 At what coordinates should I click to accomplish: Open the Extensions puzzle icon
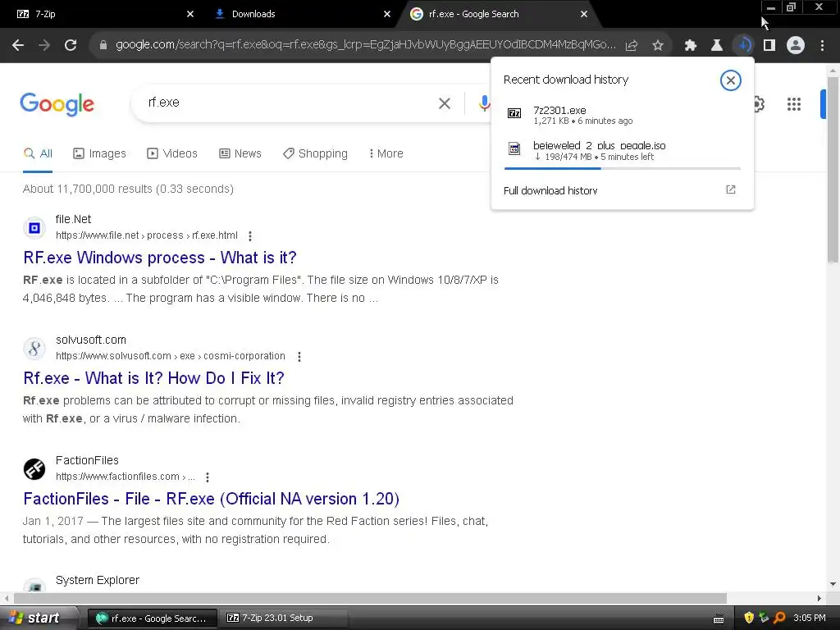click(x=691, y=46)
